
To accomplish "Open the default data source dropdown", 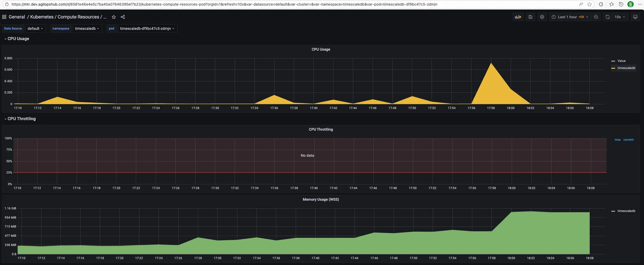I will [x=35, y=29].
